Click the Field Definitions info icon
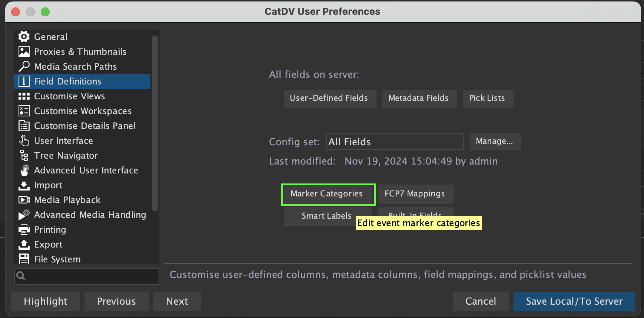 [x=24, y=81]
